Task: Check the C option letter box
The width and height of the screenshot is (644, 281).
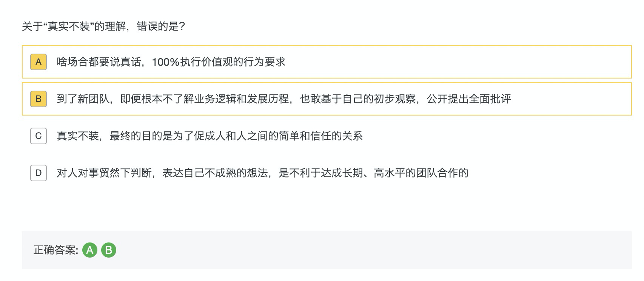Action: 39,136
